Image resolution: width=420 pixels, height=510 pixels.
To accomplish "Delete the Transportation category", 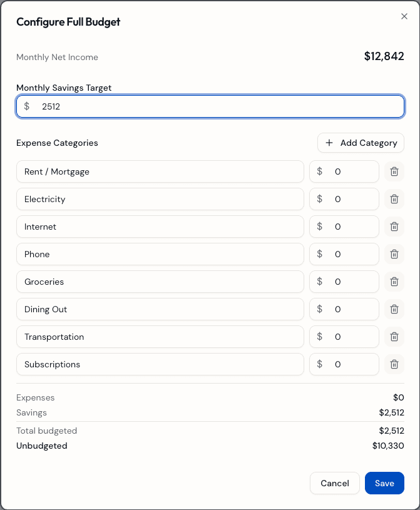I will [394, 337].
